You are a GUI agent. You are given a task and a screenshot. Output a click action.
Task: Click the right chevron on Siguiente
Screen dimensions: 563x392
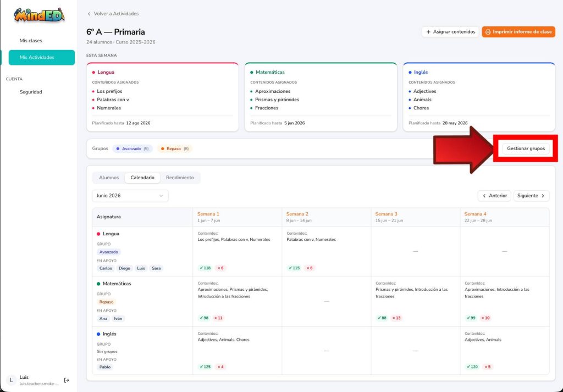tap(543, 196)
